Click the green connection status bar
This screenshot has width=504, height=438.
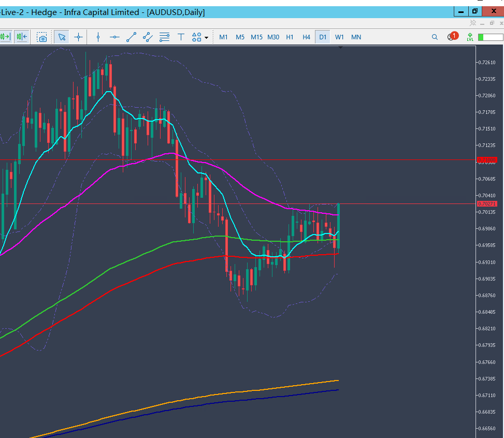click(x=491, y=37)
